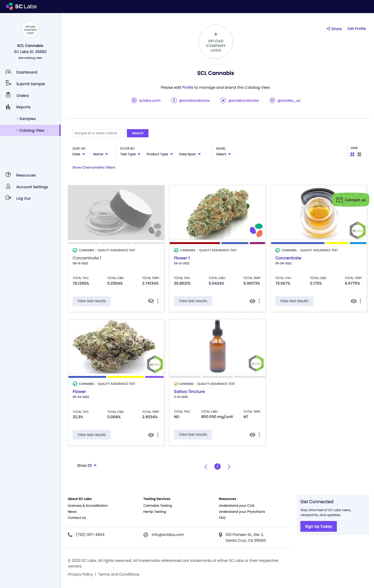Open Reports section
374x588 pixels.
click(23, 107)
